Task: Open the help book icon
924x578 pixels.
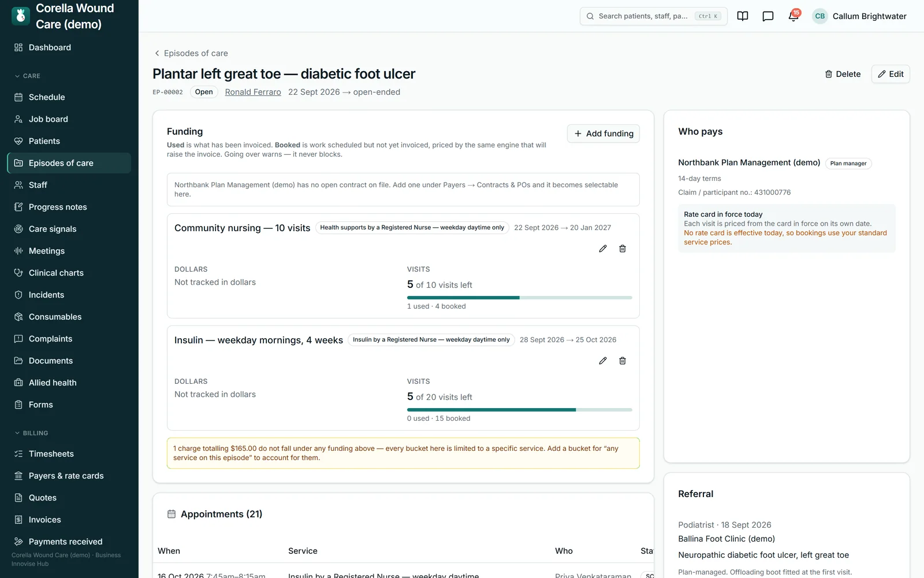Action: [x=743, y=16]
